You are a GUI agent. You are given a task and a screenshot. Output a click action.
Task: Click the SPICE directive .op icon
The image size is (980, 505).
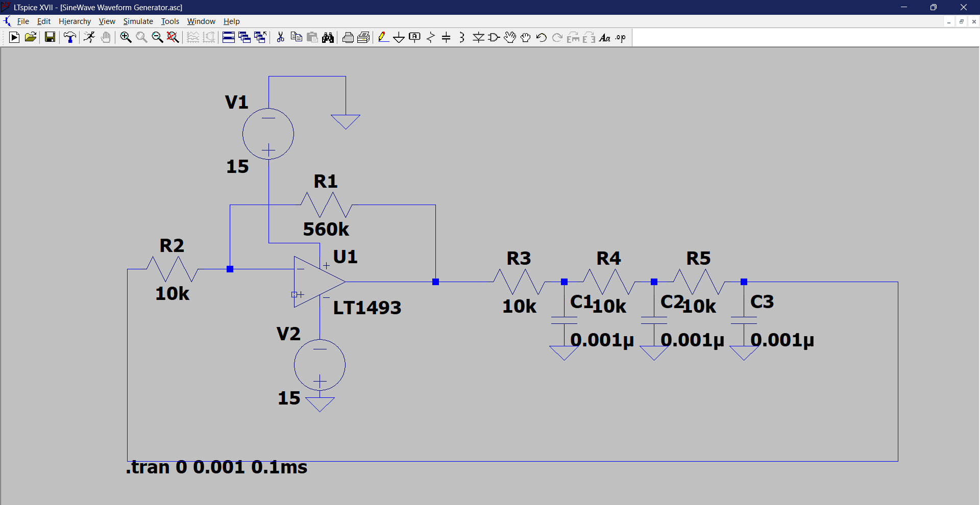[621, 37]
